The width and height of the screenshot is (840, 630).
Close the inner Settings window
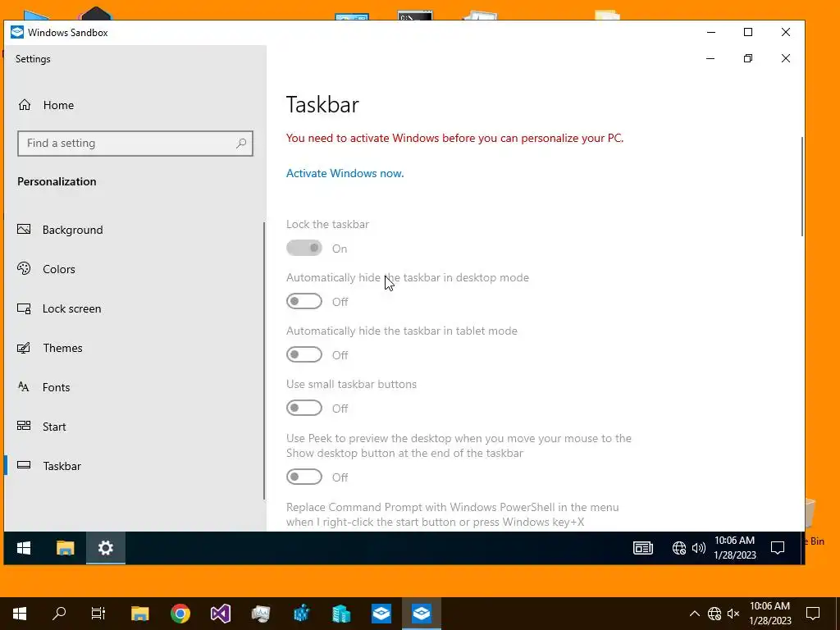pyautogui.click(x=785, y=58)
